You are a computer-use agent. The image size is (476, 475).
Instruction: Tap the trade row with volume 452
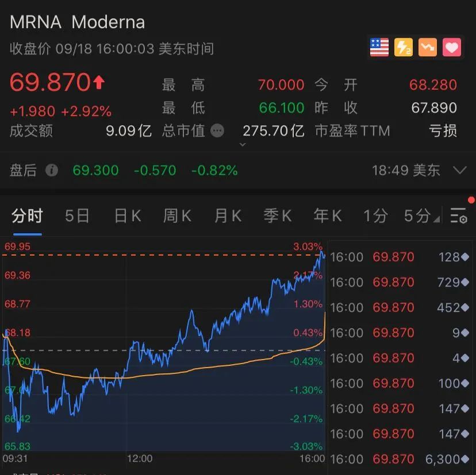[x=400, y=307]
